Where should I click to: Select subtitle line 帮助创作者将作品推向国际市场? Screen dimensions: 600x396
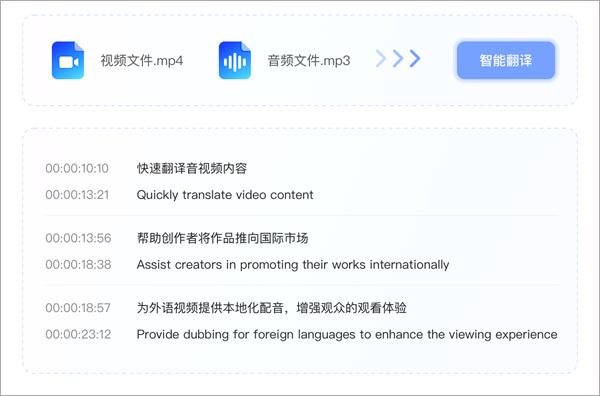[222, 238]
